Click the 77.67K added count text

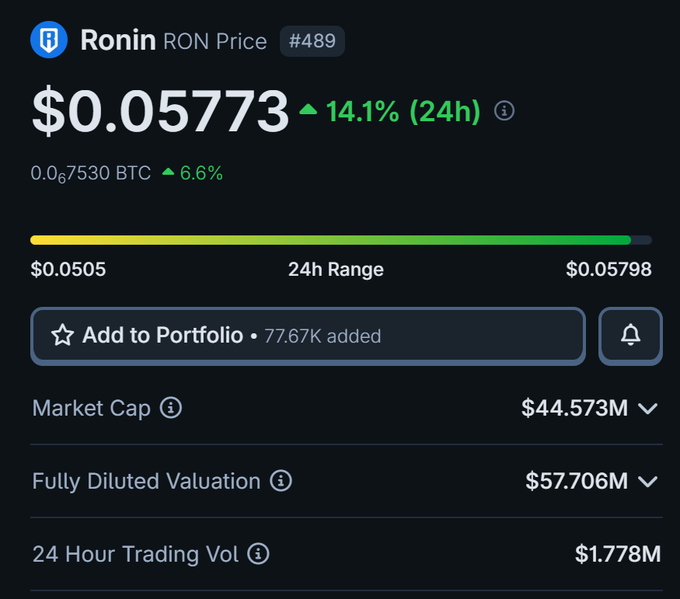[x=323, y=336]
